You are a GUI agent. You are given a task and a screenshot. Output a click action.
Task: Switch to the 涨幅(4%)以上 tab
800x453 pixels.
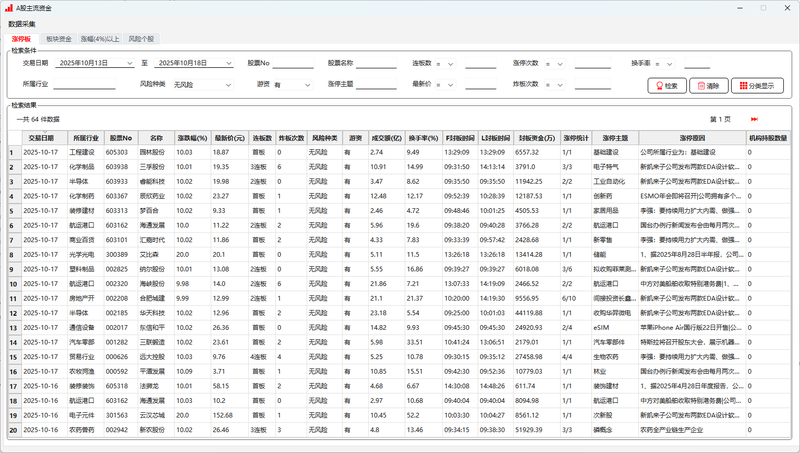(101, 39)
